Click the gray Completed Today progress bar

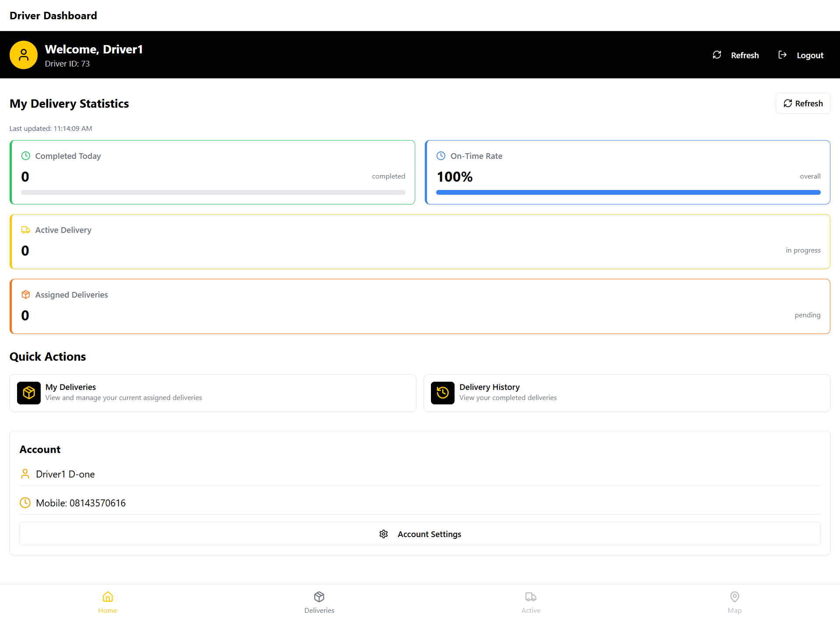pos(213,192)
